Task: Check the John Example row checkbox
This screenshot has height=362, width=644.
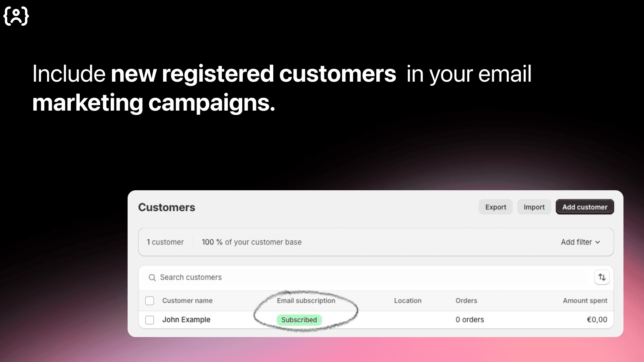Action: [150, 320]
